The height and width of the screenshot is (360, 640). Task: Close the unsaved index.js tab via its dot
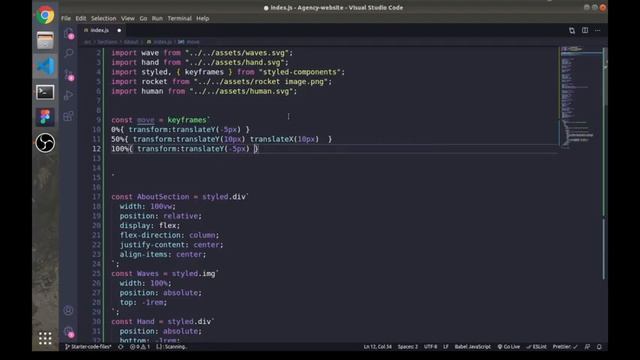click(x=119, y=30)
